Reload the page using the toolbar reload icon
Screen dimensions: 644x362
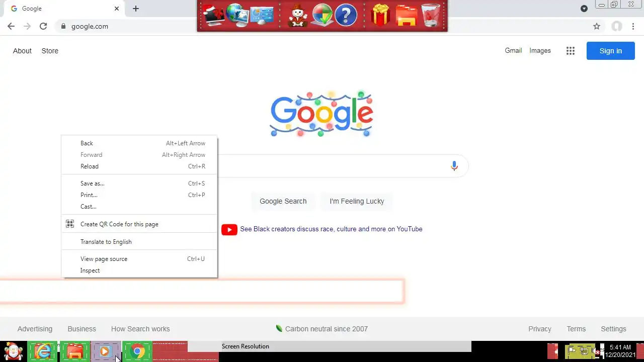(x=43, y=26)
